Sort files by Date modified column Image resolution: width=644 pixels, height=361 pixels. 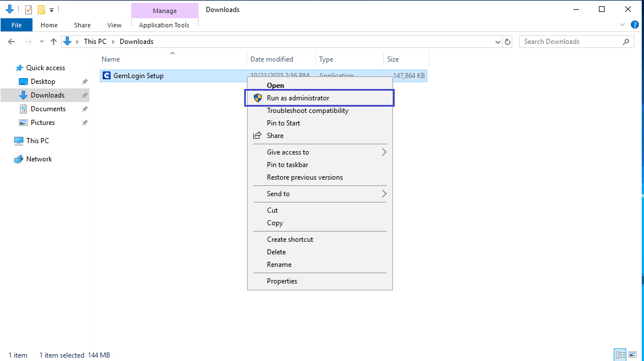coord(272,59)
